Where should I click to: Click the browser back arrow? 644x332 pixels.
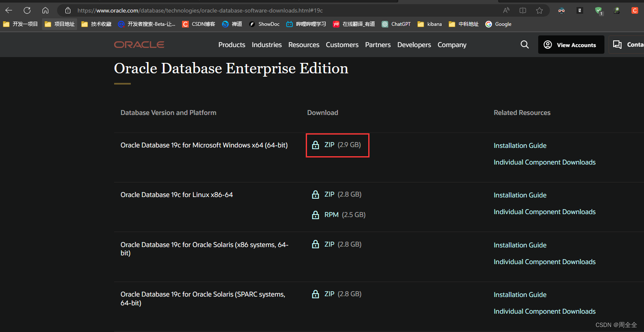point(9,10)
